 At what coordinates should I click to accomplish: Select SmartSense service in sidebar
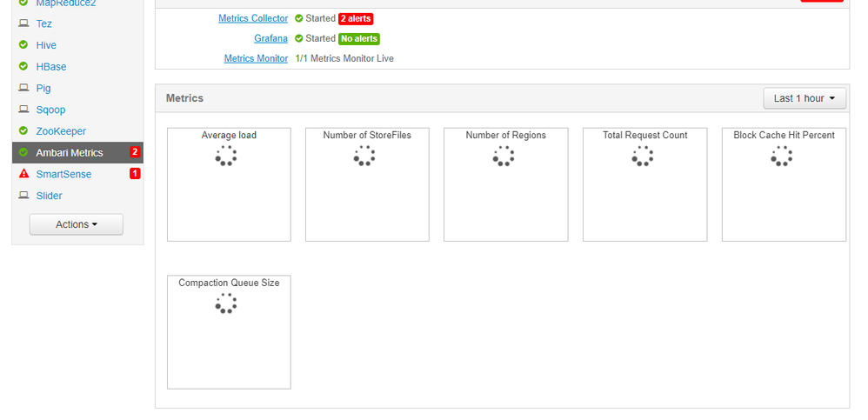click(63, 174)
